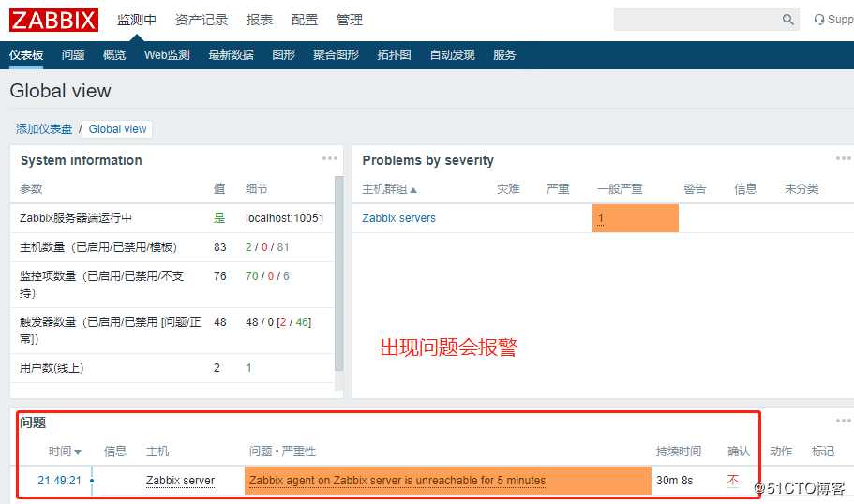854x504 pixels.
Task: Click the ZABBIX logo
Action: [53, 20]
